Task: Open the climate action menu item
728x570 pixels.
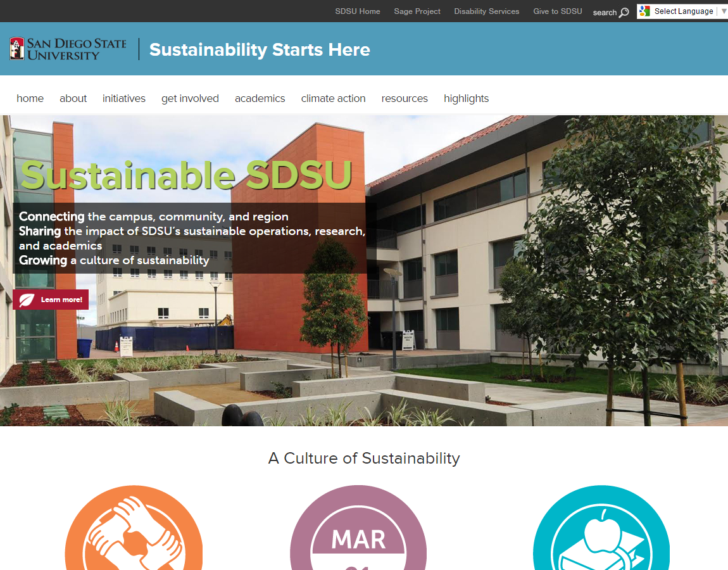Action: (x=334, y=99)
